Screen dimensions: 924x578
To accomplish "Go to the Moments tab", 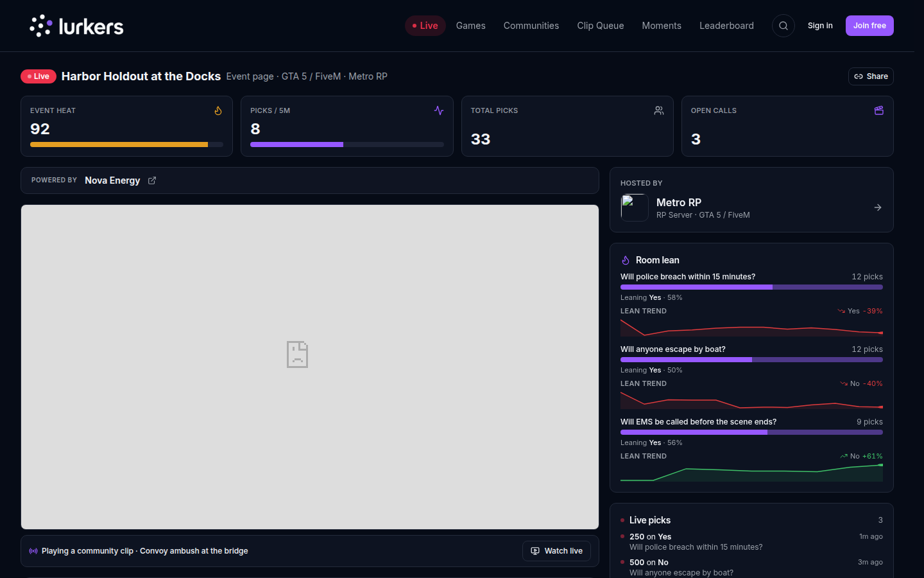I will (x=662, y=26).
